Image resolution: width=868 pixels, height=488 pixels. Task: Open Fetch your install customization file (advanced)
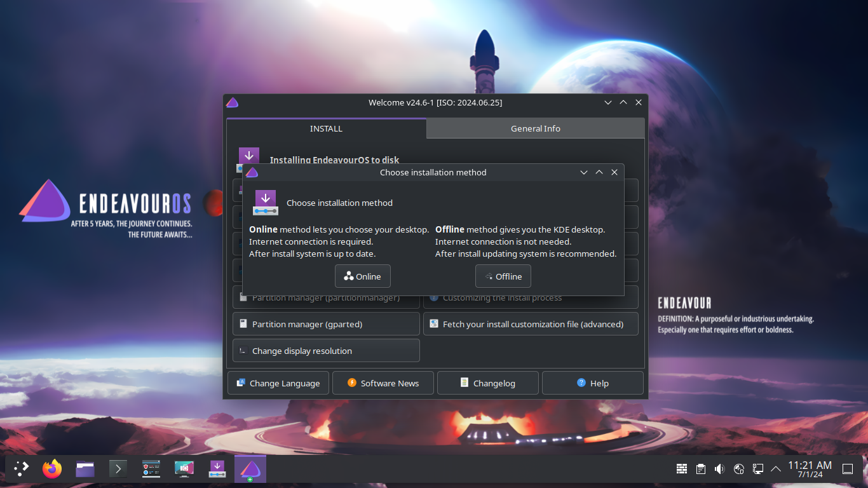531,324
